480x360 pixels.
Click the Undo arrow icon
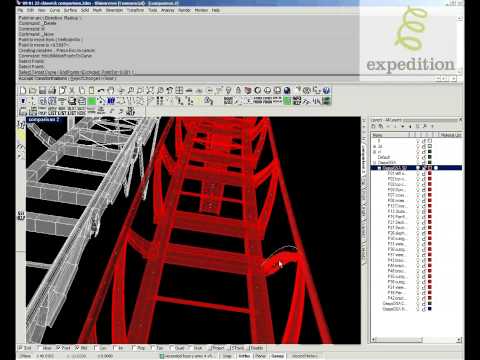point(101,90)
